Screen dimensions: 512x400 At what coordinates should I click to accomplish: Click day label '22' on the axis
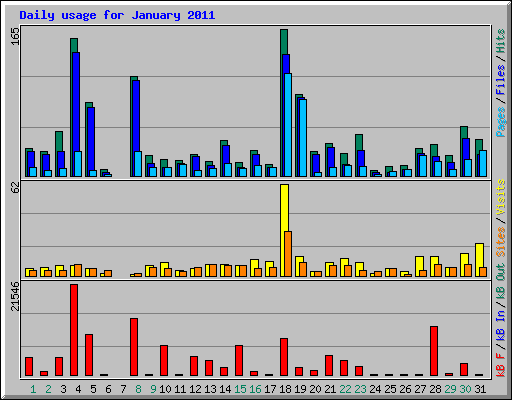(345, 389)
